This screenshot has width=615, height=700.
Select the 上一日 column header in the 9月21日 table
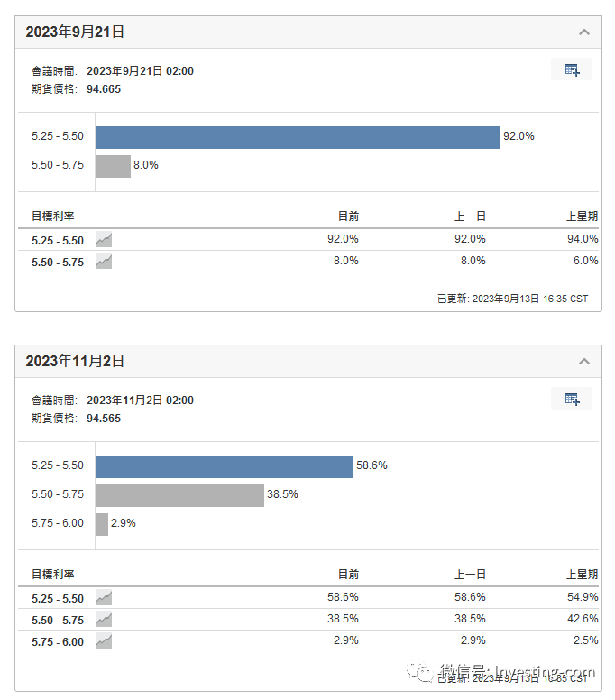coord(470,216)
